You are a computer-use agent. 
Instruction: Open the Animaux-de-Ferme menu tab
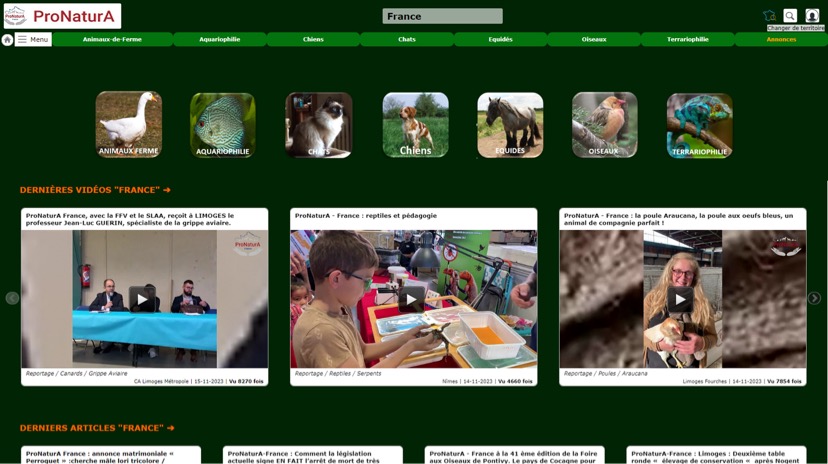(x=112, y=40)
